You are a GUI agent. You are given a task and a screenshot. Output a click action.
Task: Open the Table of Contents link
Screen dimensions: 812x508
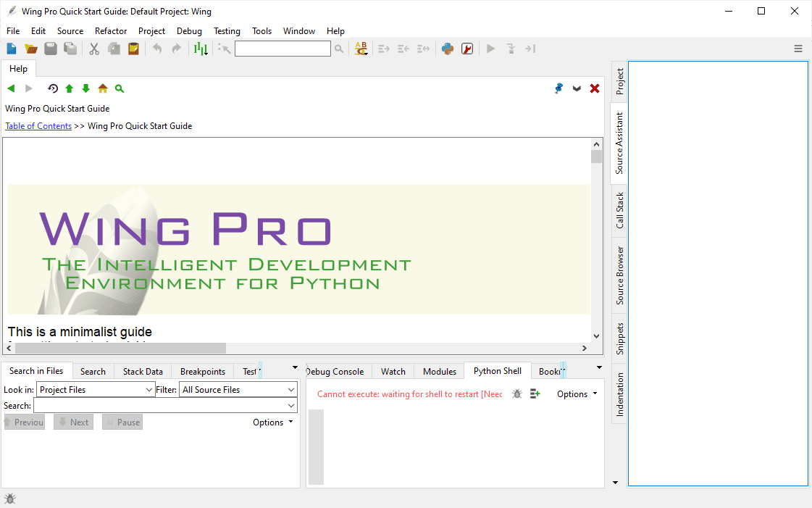pyautogui.click(x=38, y=126)
